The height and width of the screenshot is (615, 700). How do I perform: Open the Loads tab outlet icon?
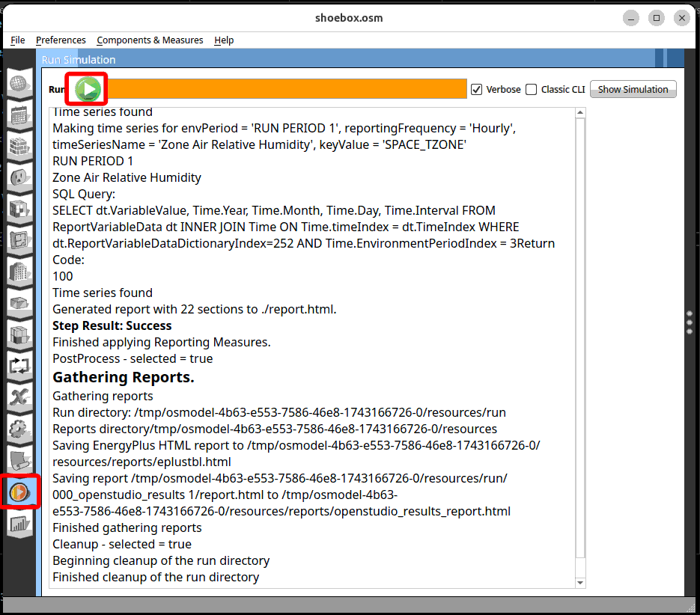(x=19, y=178)
